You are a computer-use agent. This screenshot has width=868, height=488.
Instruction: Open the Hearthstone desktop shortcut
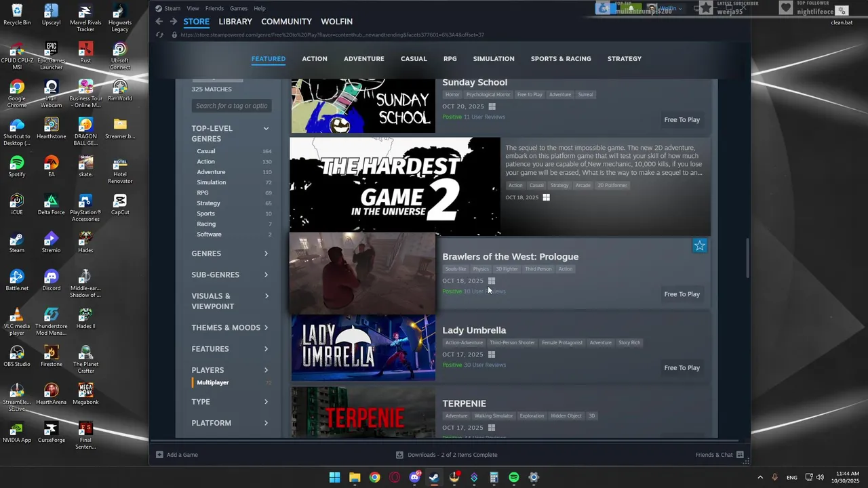(x=51, y=128)
